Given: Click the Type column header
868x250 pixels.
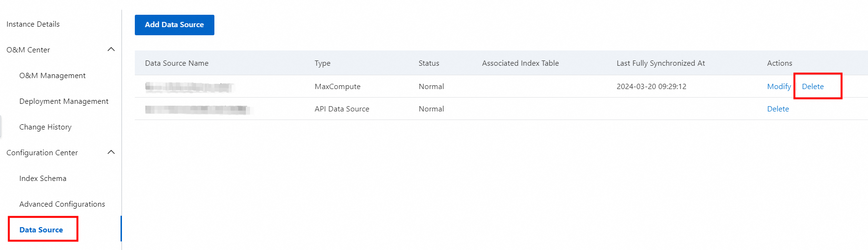Looking at the screenshot, I should (323, 63).
